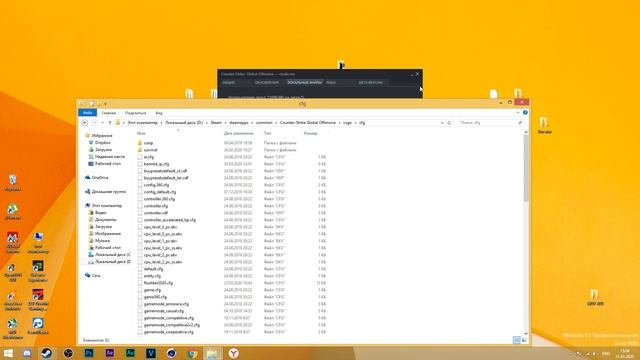
Task: Click the OneDrive cloud icon in sidebar
Action: click(88, 178)
